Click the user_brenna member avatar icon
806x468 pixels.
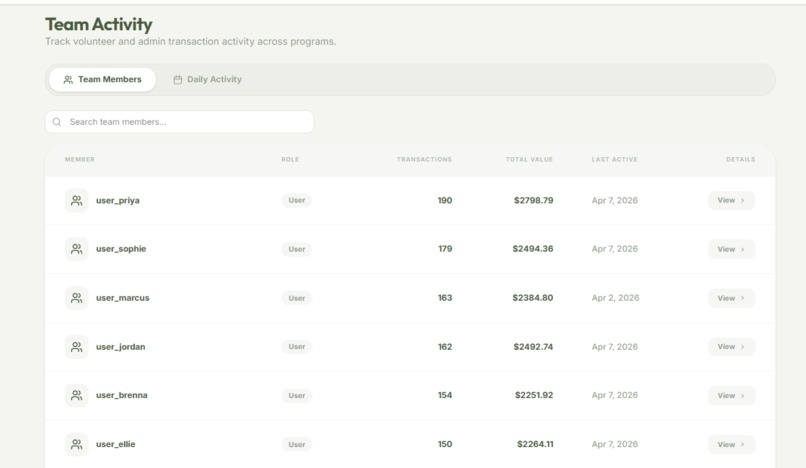tap(77, 395)
